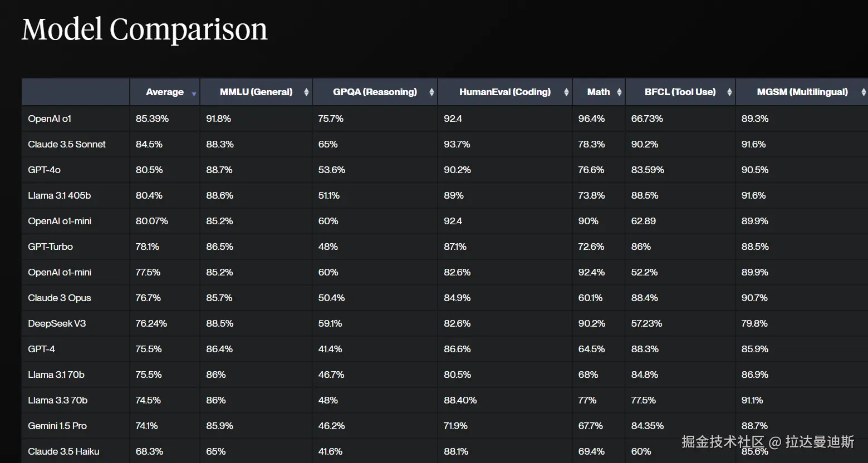Click the 66.73% BFCL score cell
868x463 pixels.
click(x=646, y=119)
